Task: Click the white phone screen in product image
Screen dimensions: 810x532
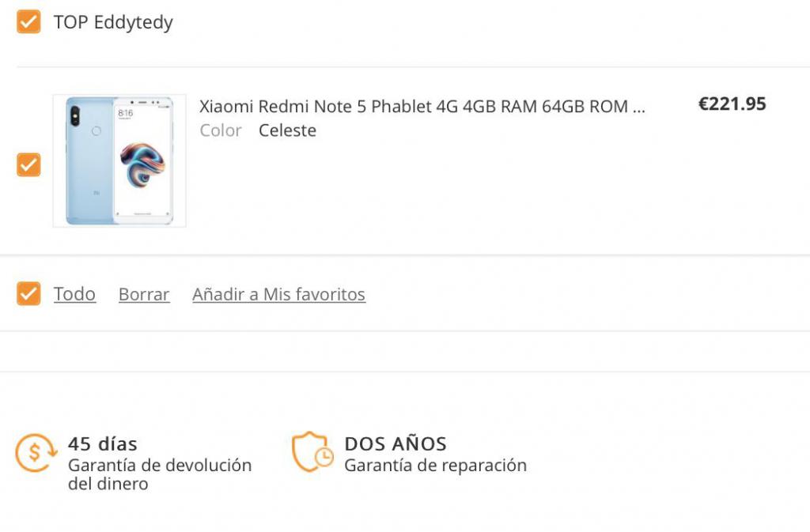Action: (x=142, y=161)
